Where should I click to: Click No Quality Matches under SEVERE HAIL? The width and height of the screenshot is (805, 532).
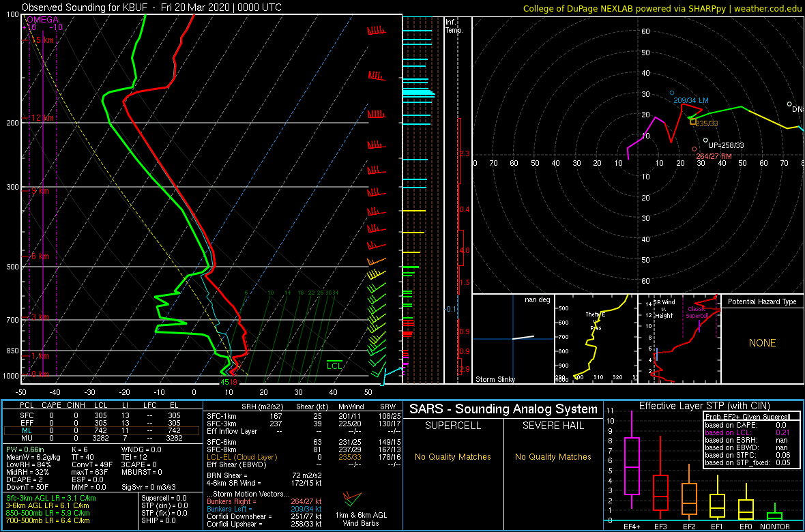click(x=553, y=457)
